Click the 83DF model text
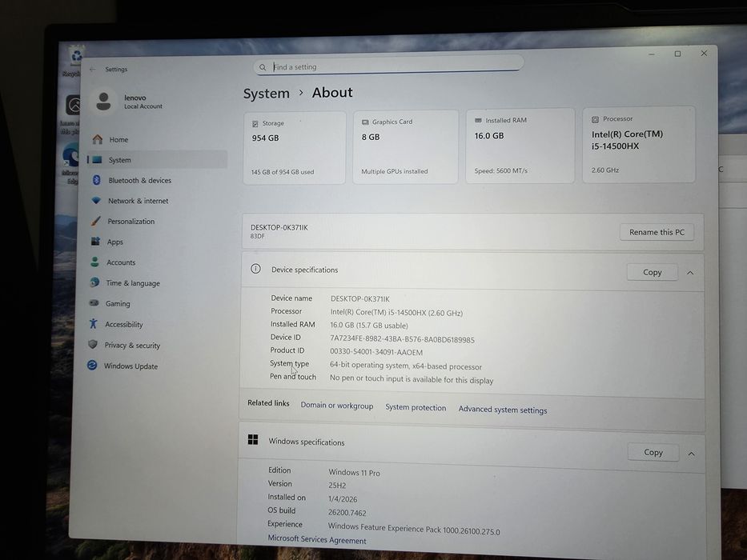The width and height of the screenshot is (747, 560). (x=257, y=236)
